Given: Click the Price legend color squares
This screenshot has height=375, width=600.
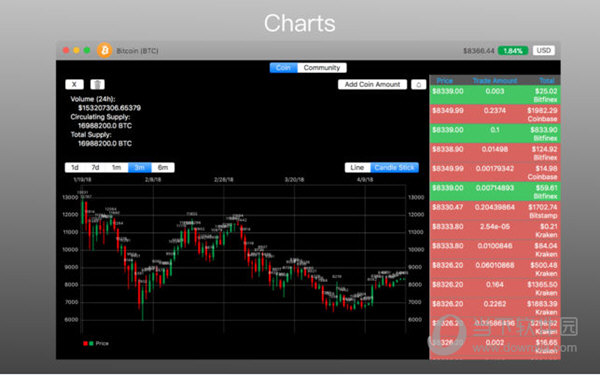Looking at the screenshot, I should click(x=88, y=343).
